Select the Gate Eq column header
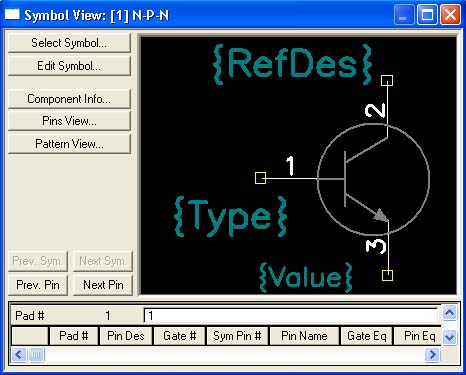The image size is (466, 375). tap(366, 336)
